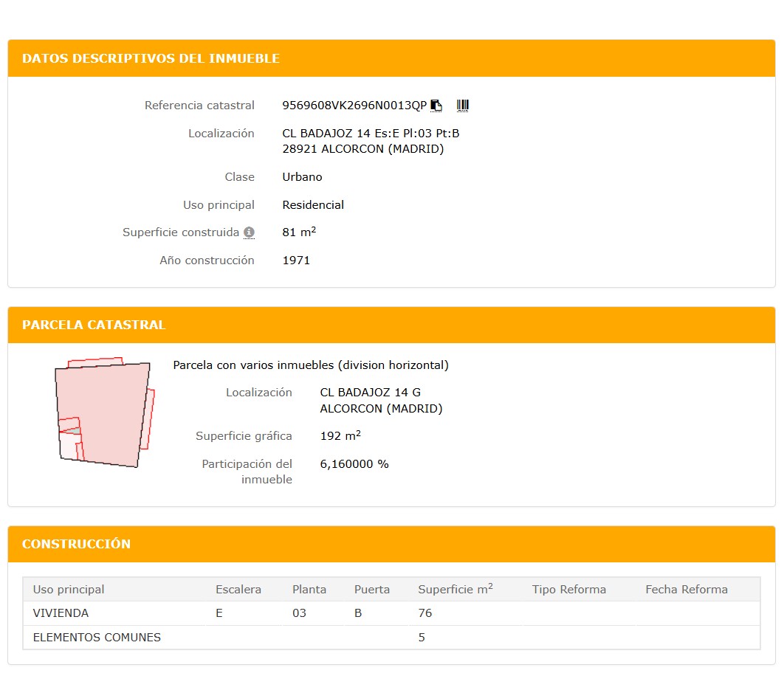
Task: Click the 'Tipo Reforma' column header
Action: tap(568, 589)
